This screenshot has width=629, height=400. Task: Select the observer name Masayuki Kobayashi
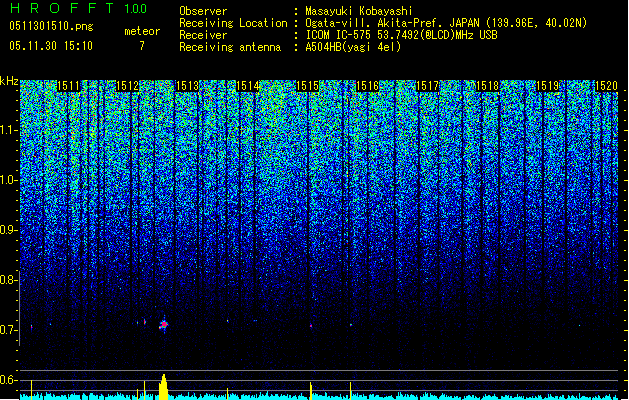pos(359,11)
